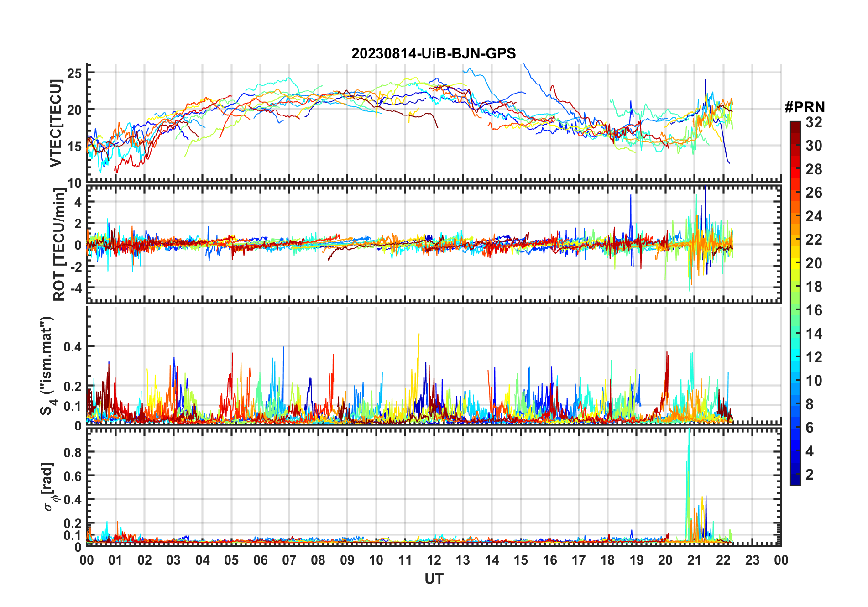Click the #PRN colorbar title
Screen dimensions: 868x607
[x=805, y=107]
